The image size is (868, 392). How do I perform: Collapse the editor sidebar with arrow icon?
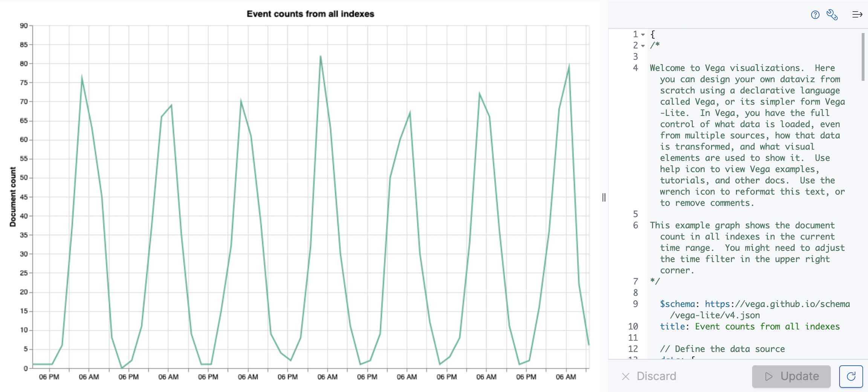[x=857, y=15]
